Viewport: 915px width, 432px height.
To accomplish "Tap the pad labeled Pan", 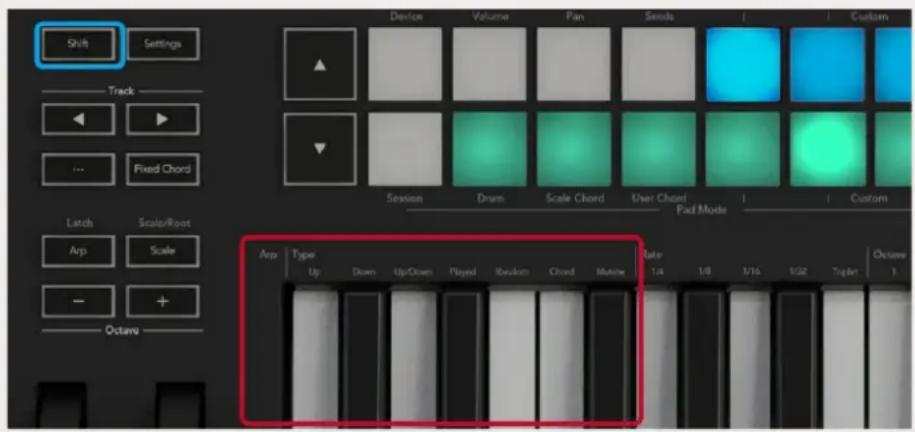I will [x=574, y=64].
